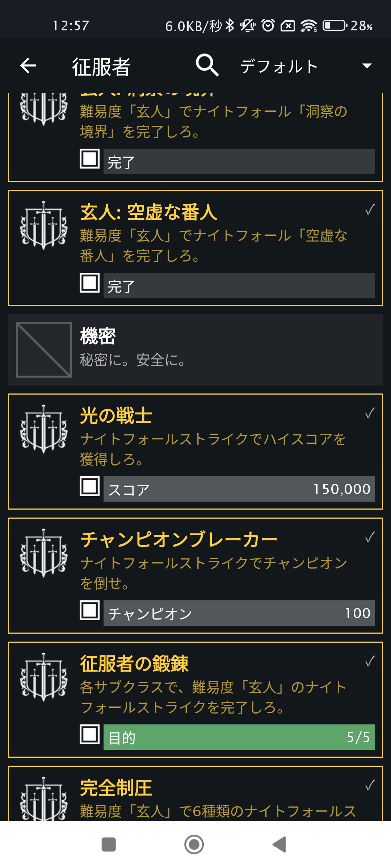Tap the 機密 classified placeholder thumbnail
The width and height of the screenshot is (391, 868).
click(x=44, y=349)
